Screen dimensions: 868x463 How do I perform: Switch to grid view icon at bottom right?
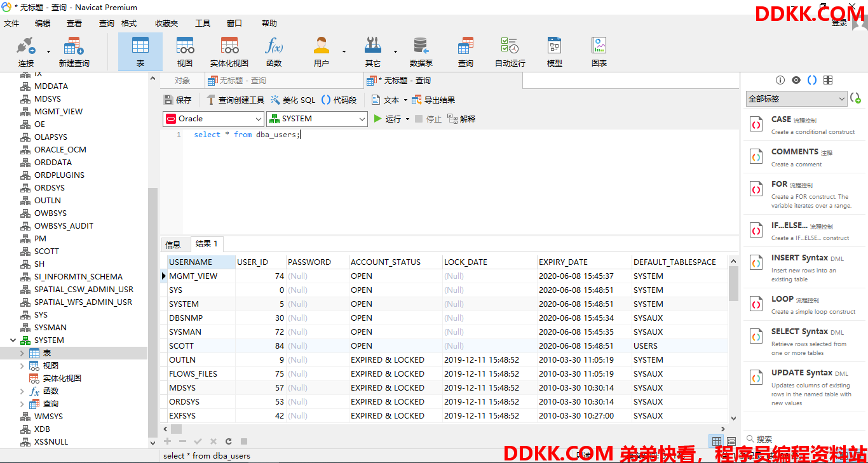click(717, 441)
